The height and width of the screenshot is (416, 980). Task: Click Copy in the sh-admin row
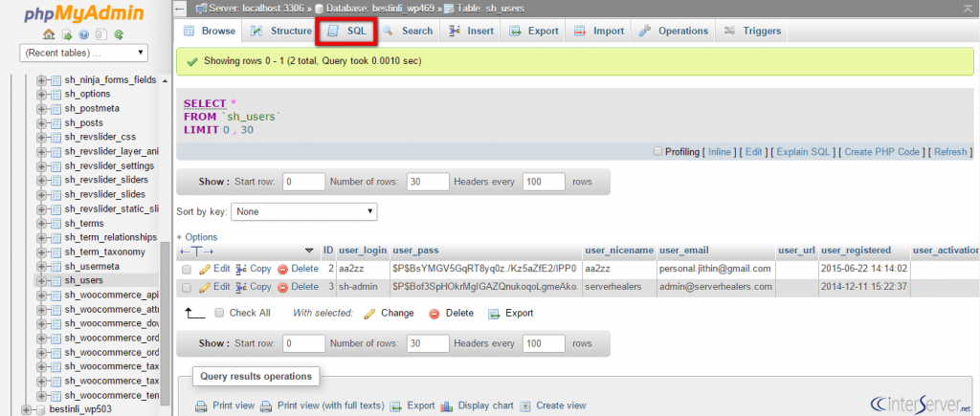click(254, 287)
